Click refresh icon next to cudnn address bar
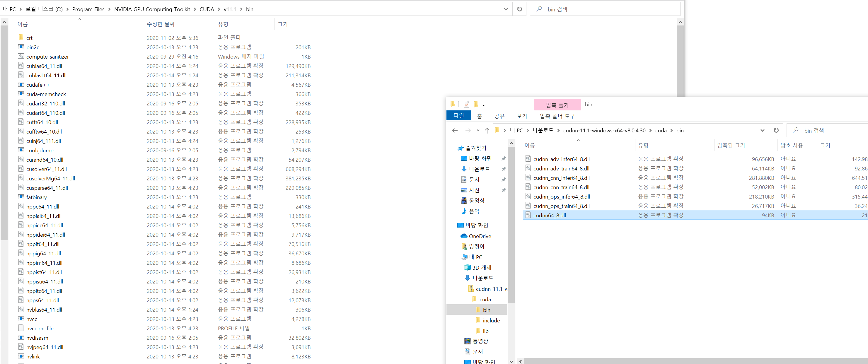Viewport: 868px width, 364px height. pos(776,131)
